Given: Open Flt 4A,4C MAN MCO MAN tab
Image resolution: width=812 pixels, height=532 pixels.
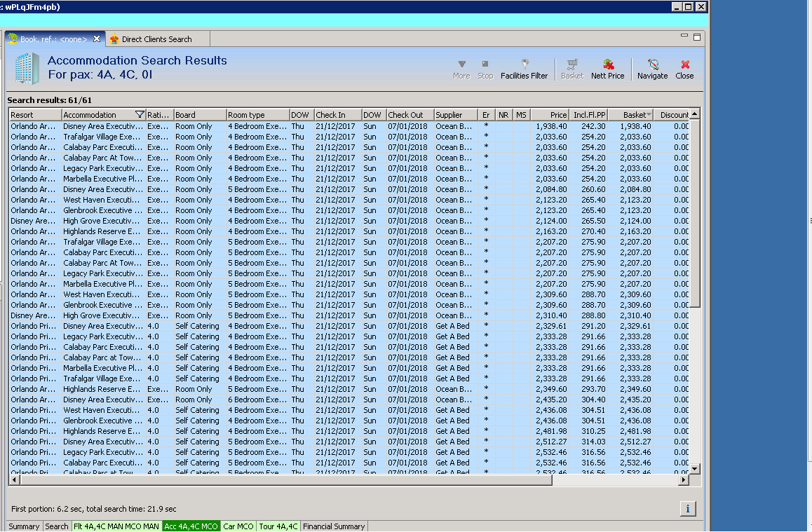Looking at the screenshot, I should tap(116, 526).
